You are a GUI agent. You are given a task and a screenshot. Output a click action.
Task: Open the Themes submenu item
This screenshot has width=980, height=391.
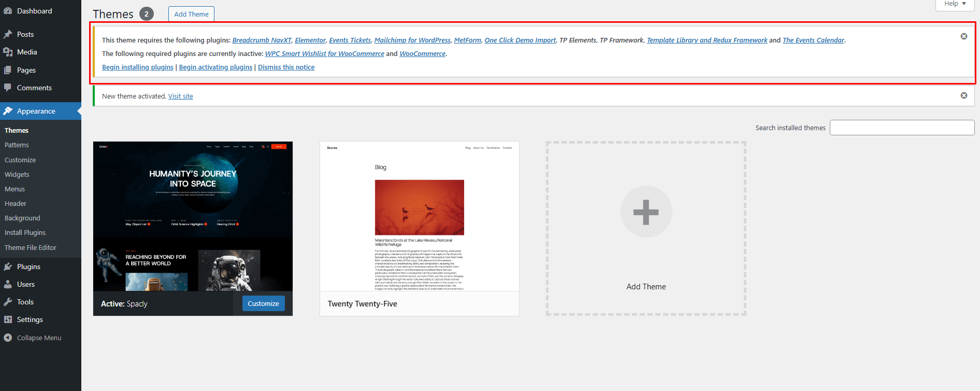coord(17,130)
